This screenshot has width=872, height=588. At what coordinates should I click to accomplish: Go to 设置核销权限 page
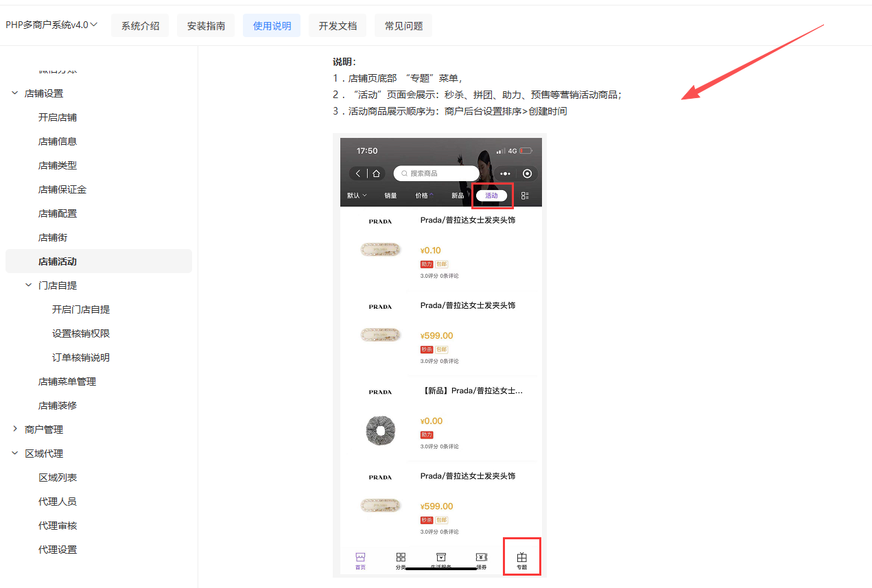81,333
